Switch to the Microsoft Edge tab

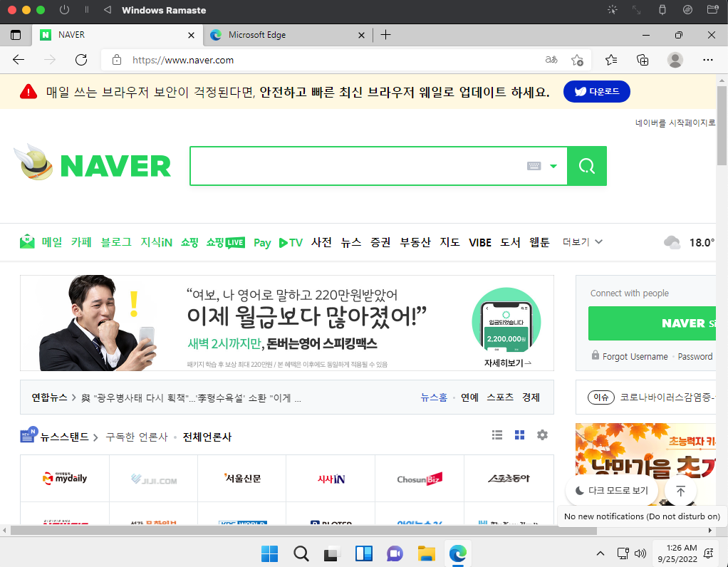pos(288,35)
